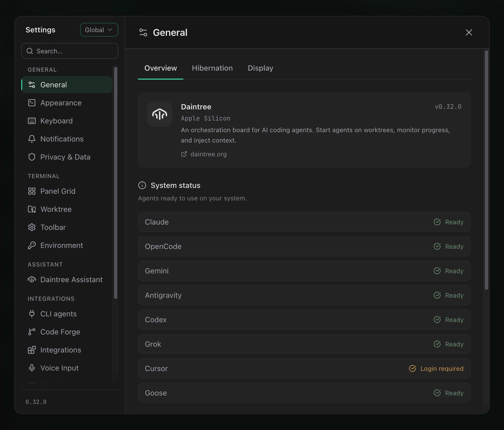Viewport: 504px width, 430px height.
Task: Open Code Forge settings label
Action: click(x=60, y=332)
